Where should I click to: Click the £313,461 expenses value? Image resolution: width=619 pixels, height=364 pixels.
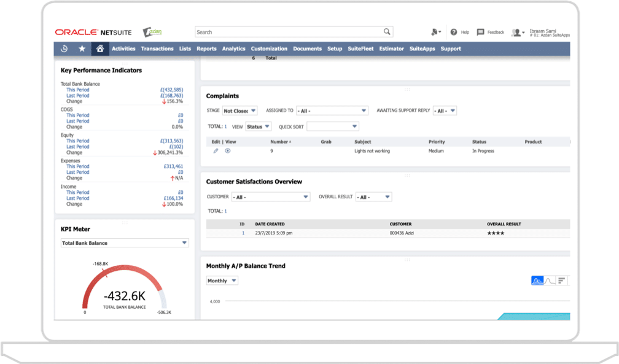(x=173, y=166)
